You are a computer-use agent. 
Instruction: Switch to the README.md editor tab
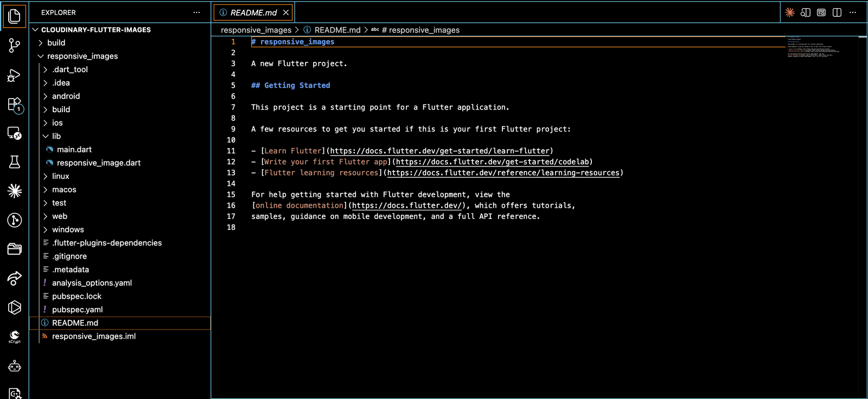click(x=253, y=12)
